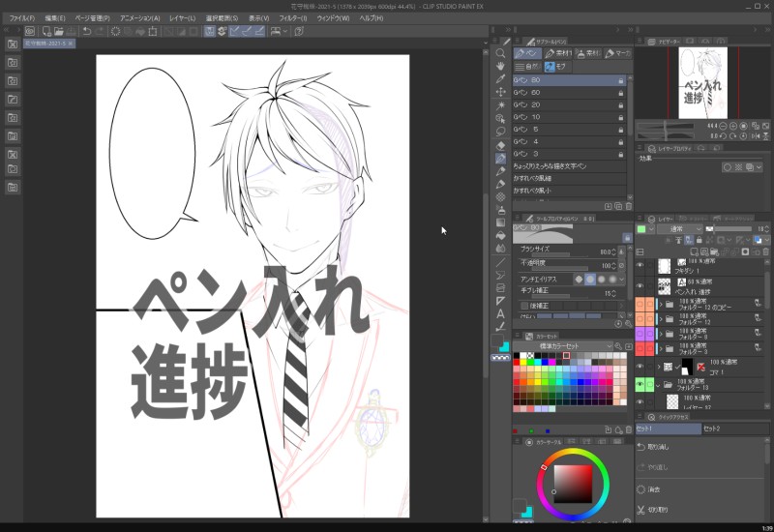Close the document tab 花守戦隊-2021-5

pyautogui.click(x=70, y=44)
